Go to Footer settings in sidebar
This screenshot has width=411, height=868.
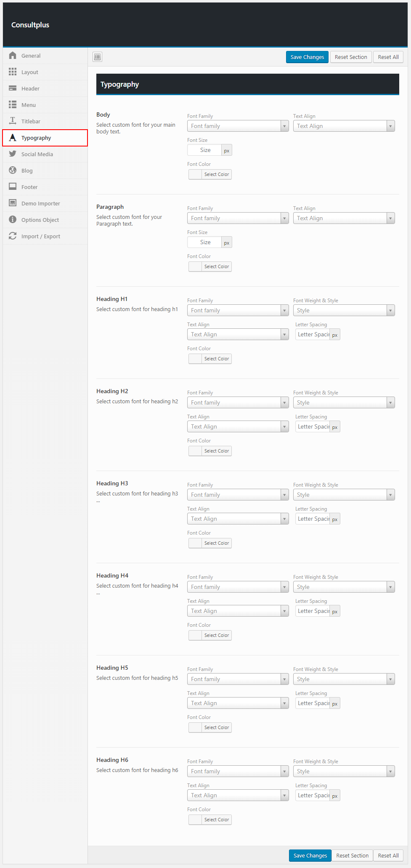(29, 187)
